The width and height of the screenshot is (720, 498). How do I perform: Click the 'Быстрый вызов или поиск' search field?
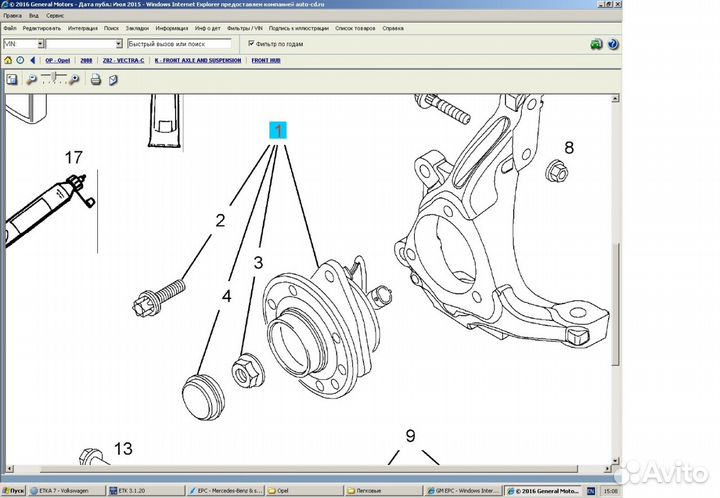click(179, 44)
